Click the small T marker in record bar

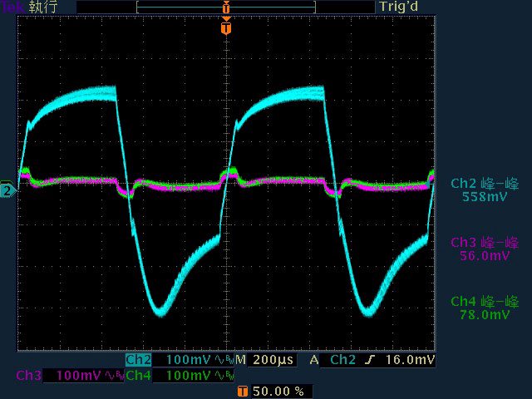225,7
